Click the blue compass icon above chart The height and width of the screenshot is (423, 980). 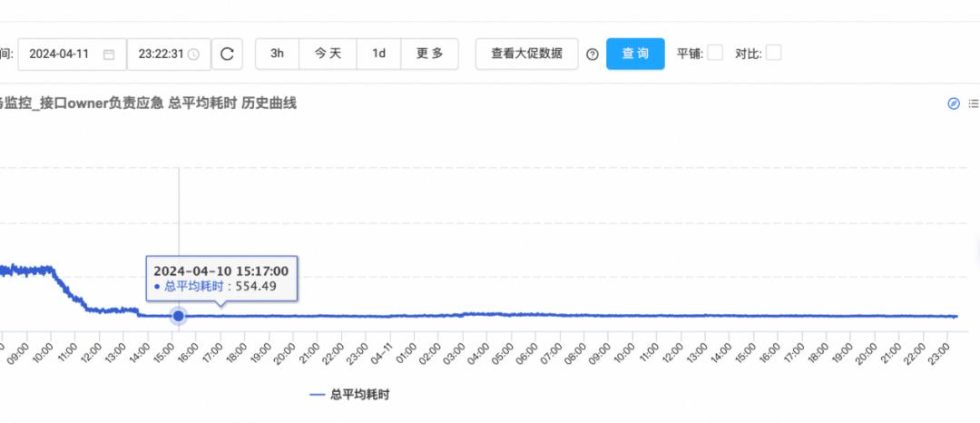point(954,103)
